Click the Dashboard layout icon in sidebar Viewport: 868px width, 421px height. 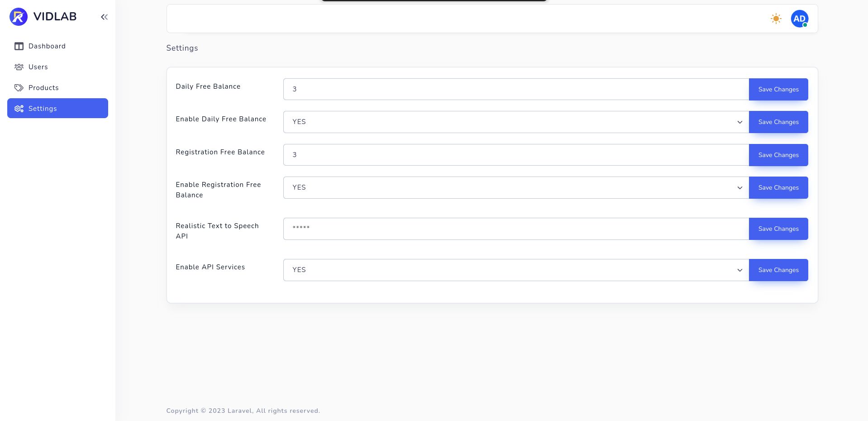pyautogui.click(x=19, y=46)
